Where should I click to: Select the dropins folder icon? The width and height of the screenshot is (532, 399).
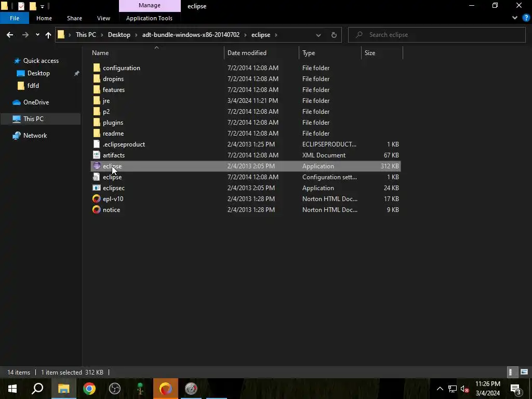click(97, 79)
